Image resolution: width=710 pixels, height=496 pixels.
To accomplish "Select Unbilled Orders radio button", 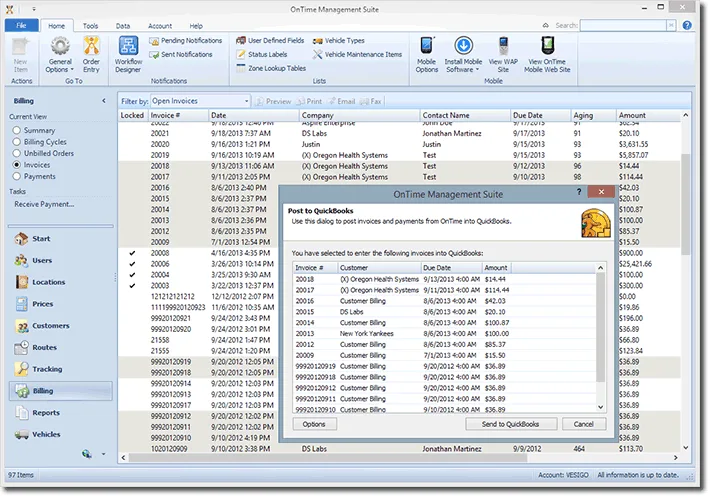I will 17,154.
